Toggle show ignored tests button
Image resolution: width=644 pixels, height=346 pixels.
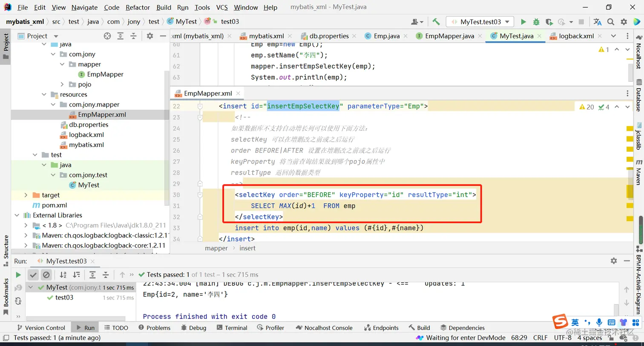(x=46, y=275)
